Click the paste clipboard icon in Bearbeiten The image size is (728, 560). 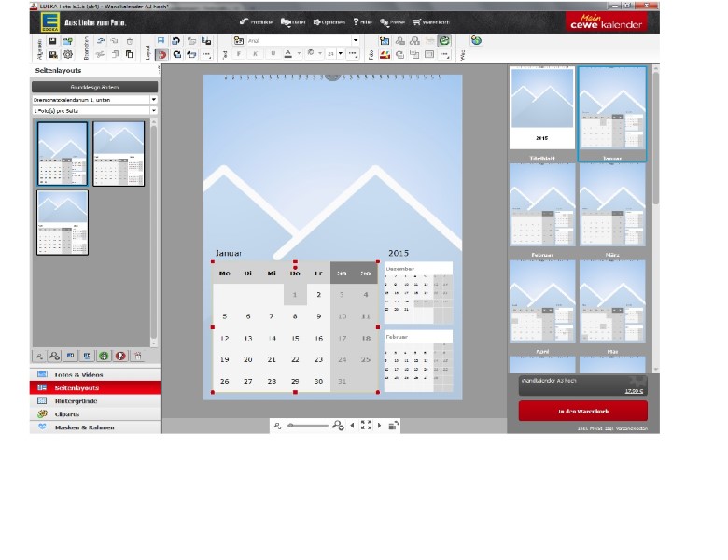(130, 54)
